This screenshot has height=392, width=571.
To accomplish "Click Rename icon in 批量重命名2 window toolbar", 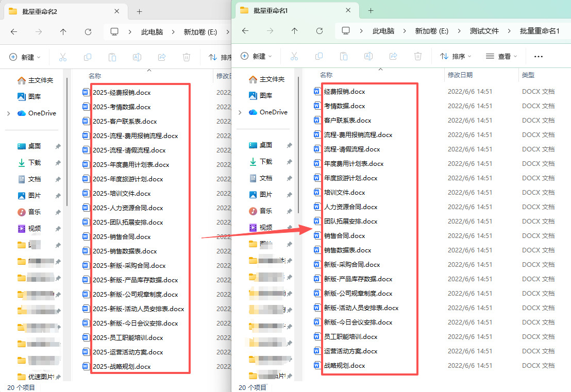I will coord(137,57).
